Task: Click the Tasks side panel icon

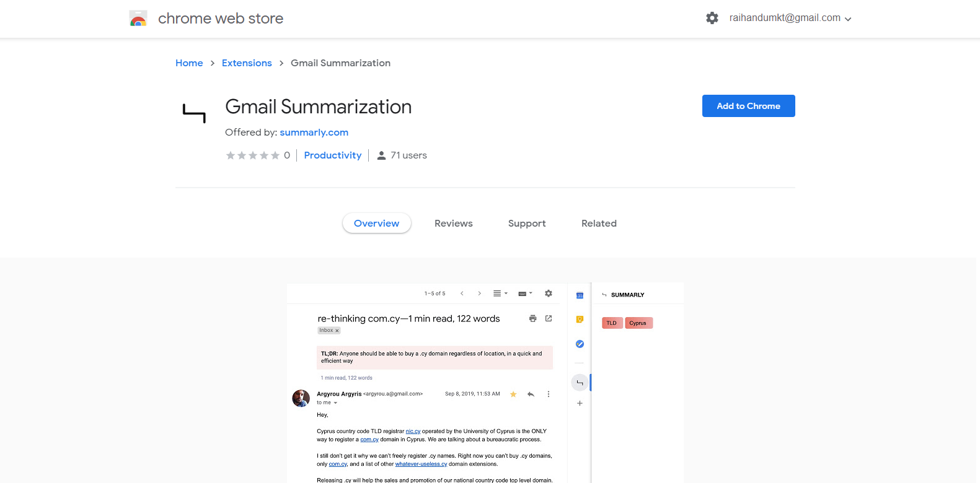Action: (x=580, y=344)
